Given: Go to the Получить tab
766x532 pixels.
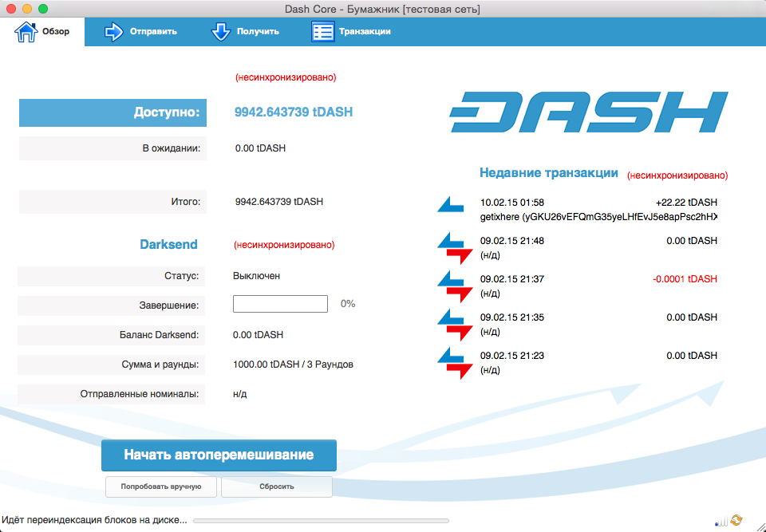Looking at the screenshot, I should pos(245,32).
